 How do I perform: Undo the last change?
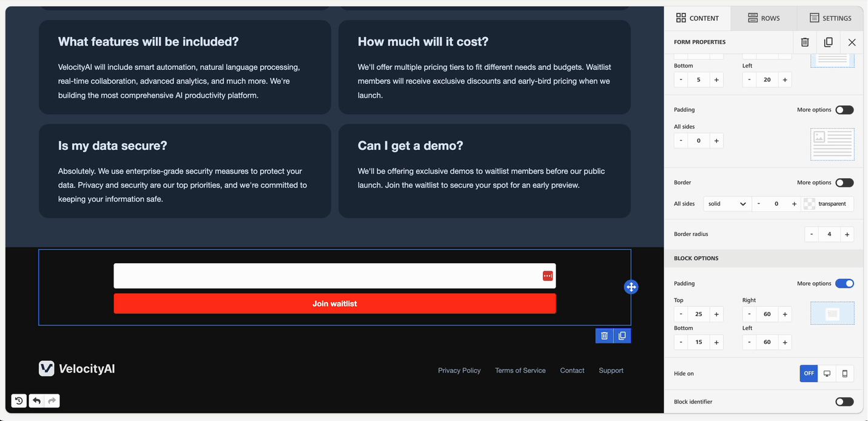pyautogui.click(x=36, y=400)
